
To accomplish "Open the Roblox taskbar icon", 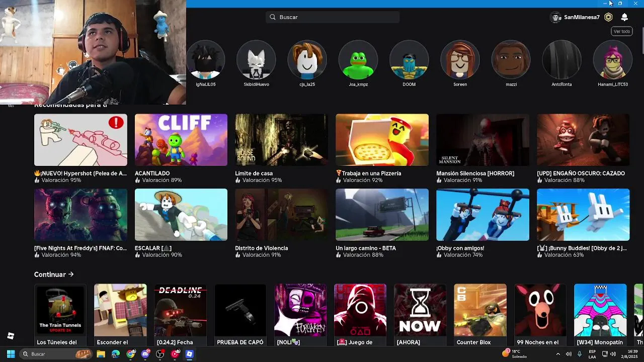I will [189, 354].
